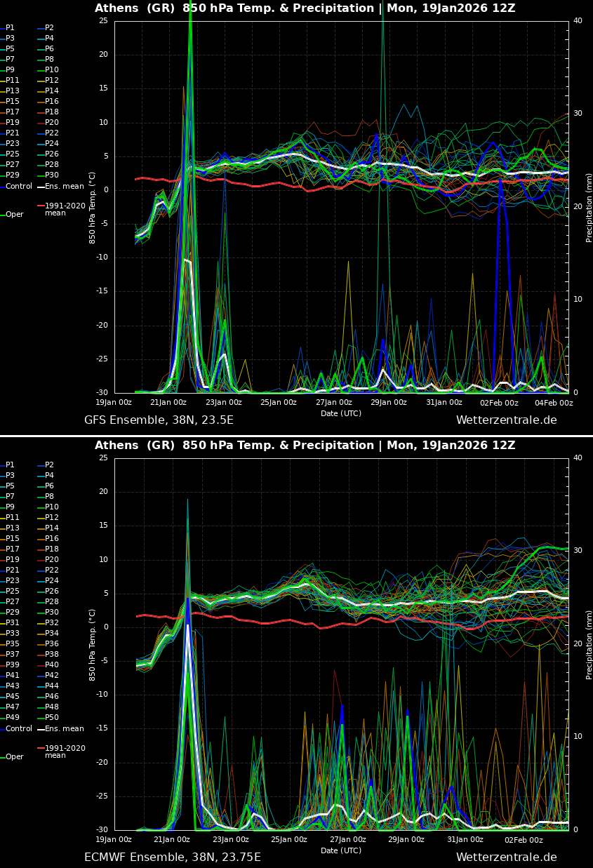This screenshot has height=868, width=593.
Task: Click the P30 legend entry in GFS chart
Action: coord(51,175)
